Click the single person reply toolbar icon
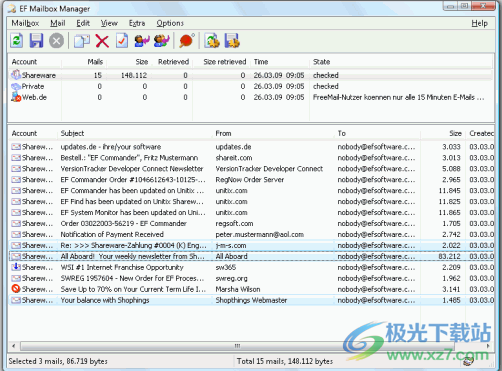The image size is (502, 371). pos(142,41)
